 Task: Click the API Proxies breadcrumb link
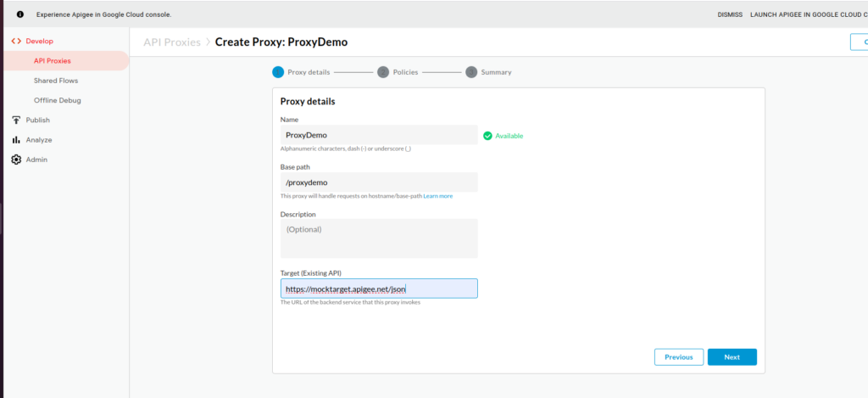[x=172, y=42]
